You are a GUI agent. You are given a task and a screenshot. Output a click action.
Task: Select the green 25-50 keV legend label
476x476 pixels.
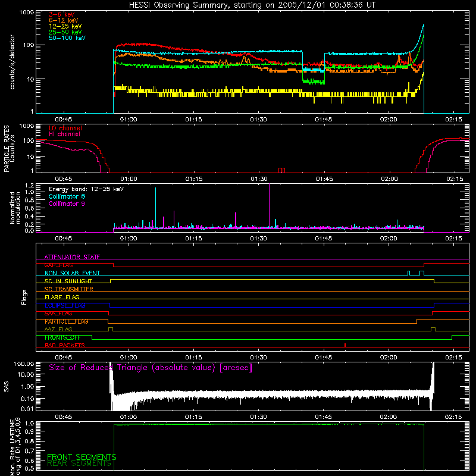click(65, 32)
